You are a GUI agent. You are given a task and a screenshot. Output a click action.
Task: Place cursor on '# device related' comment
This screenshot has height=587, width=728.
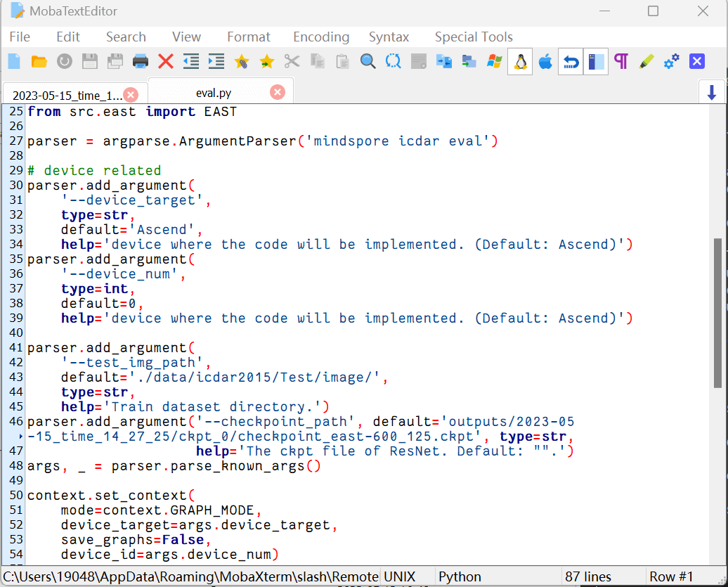click(94, 170)
